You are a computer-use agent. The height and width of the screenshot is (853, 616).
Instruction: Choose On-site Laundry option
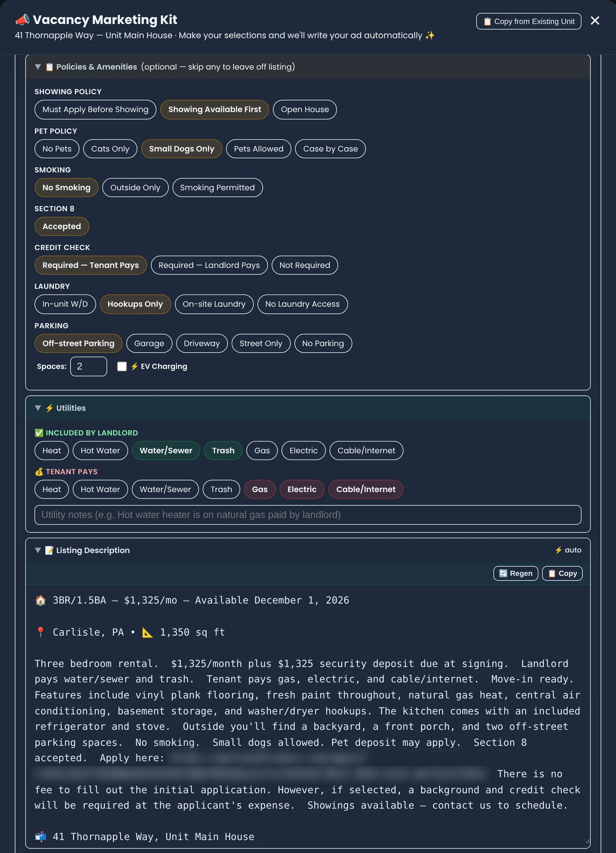pos(214,304)
